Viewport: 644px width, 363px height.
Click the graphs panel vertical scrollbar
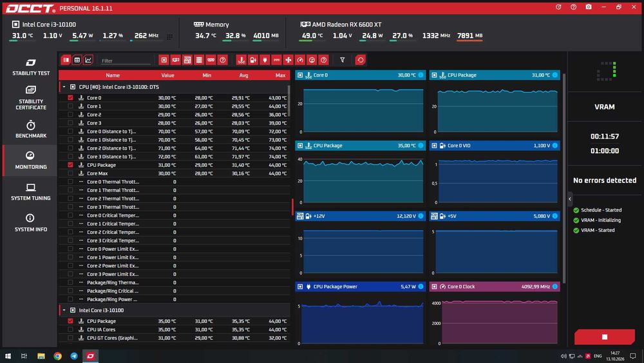click(564, 179)
